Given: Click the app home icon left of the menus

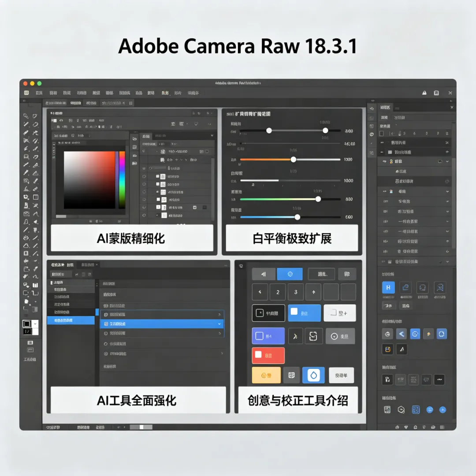Looking at the screenshot, I should pyautogui.click(x=26, y=93).
